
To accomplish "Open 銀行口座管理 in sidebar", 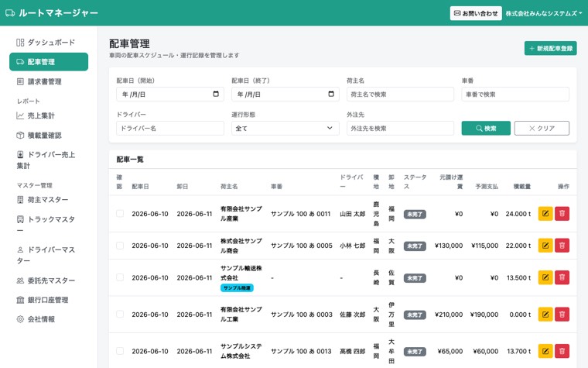I will point(49,300).
